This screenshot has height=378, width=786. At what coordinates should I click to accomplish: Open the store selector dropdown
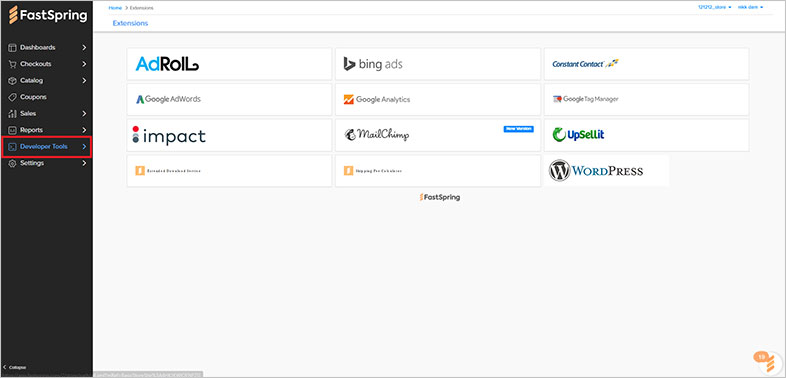715,8
